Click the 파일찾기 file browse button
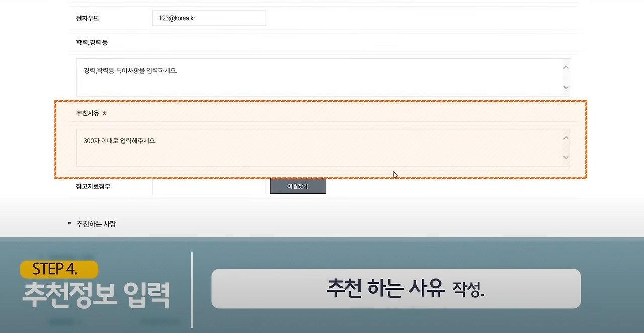The image size is (644, 333). point(297,186)
